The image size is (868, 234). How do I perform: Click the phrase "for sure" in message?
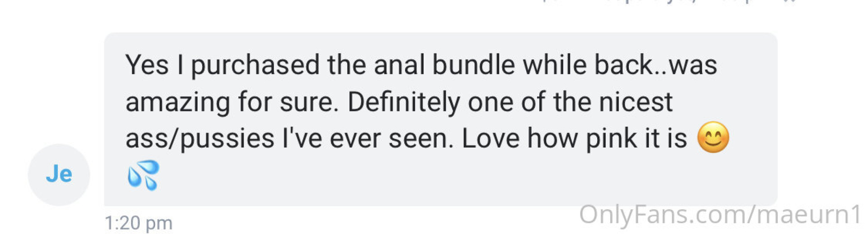288,102
